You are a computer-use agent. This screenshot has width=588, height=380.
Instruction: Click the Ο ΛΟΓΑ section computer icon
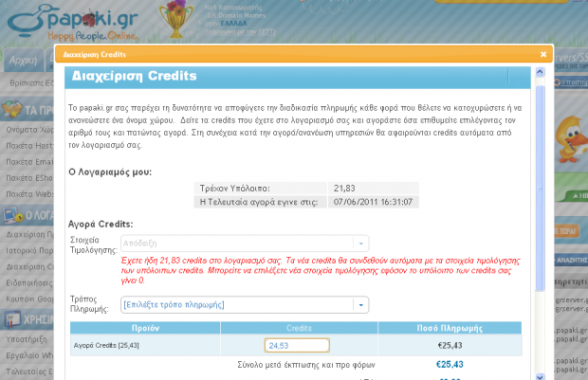click(12, 215)
